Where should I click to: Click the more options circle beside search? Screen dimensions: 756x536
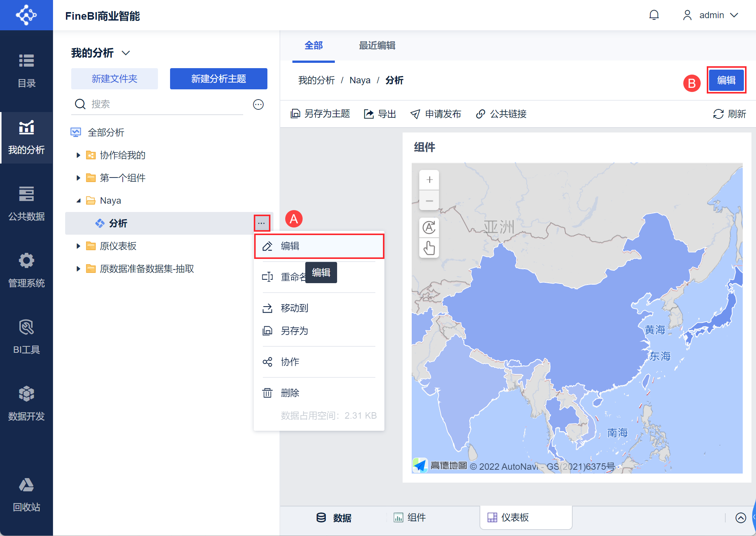258,104
